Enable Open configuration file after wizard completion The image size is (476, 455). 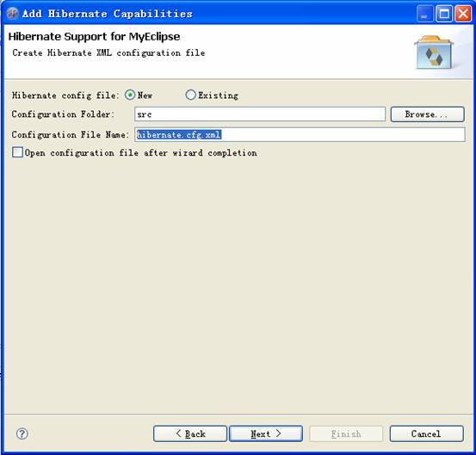coord(17,152)
